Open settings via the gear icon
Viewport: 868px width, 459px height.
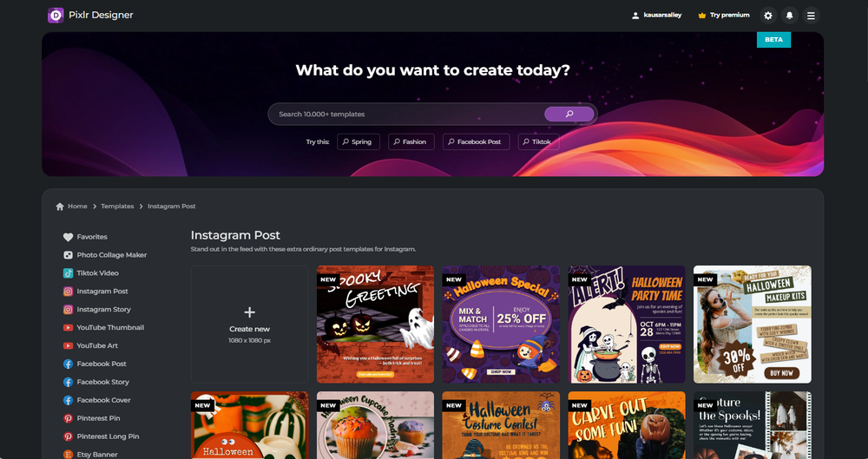point(768,16)
